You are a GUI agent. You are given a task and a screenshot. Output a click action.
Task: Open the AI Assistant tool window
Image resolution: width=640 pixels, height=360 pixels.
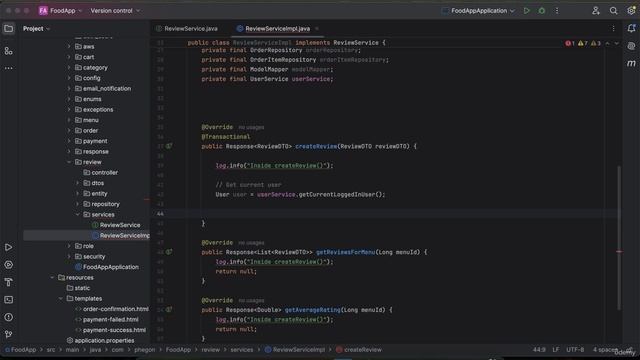coord(631,46)
